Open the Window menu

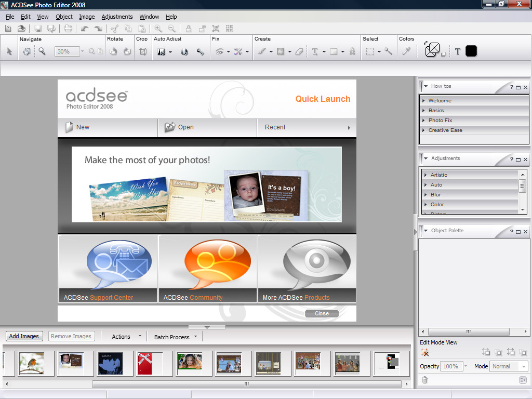(149, 17)
